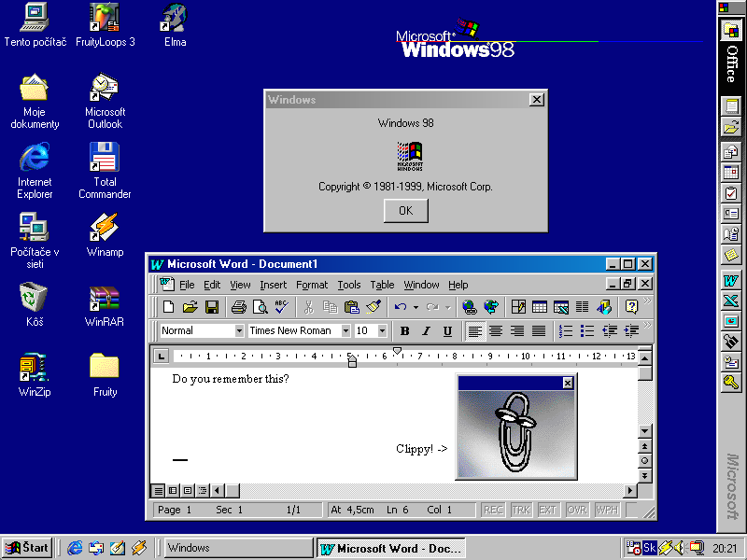Click the Print icon in Word toolbar
The width and height of the screenshot is (747, 560).
(239, 307)
